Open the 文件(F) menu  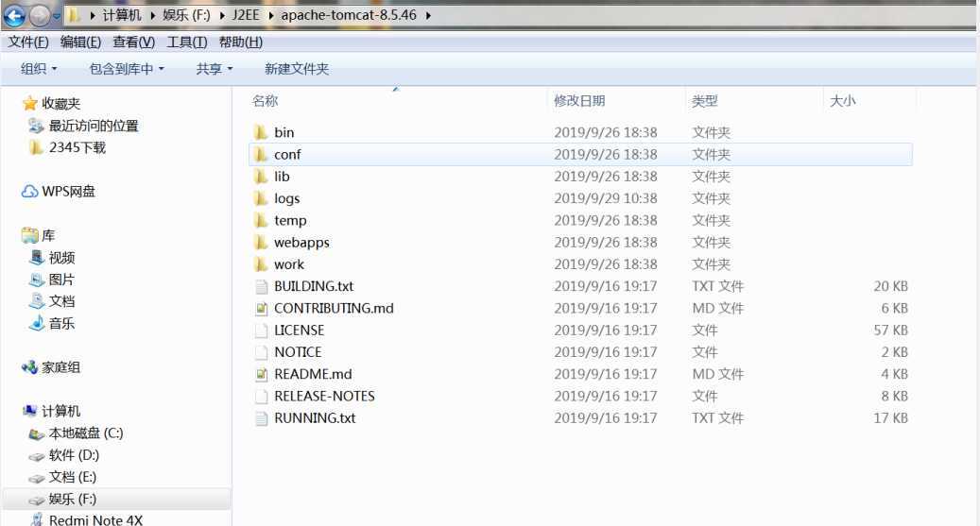(28, 42)
